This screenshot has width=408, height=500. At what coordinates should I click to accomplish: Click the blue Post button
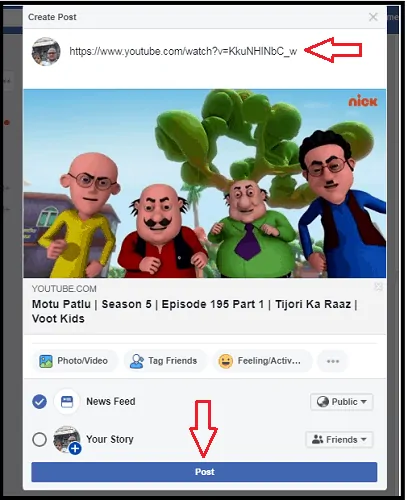[204, 472]
